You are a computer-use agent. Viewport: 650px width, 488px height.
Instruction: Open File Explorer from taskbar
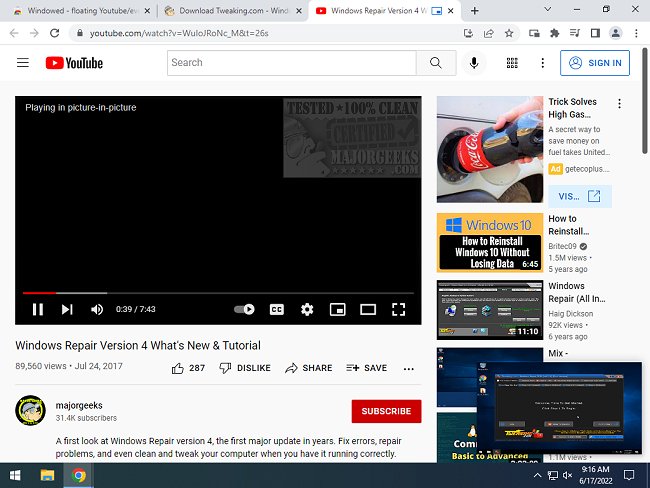point(47,475)
